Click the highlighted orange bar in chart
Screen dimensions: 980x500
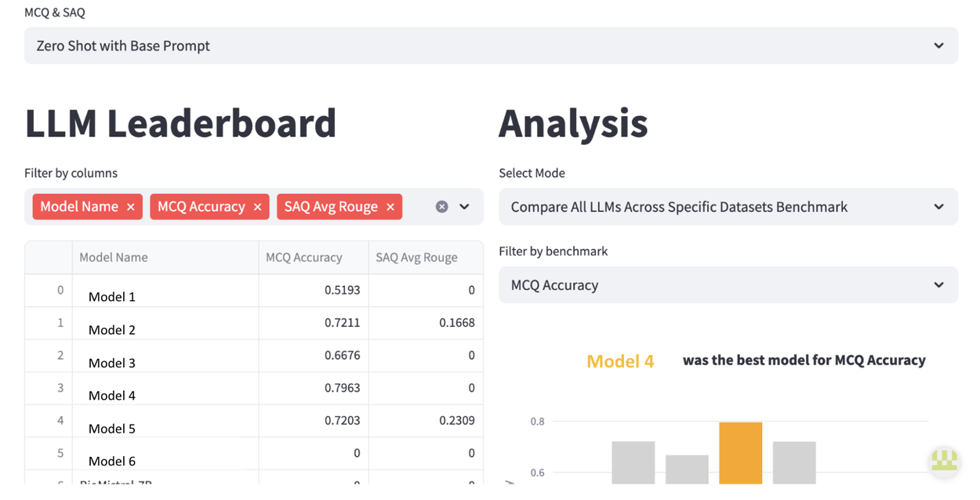(x=740, y=453)
